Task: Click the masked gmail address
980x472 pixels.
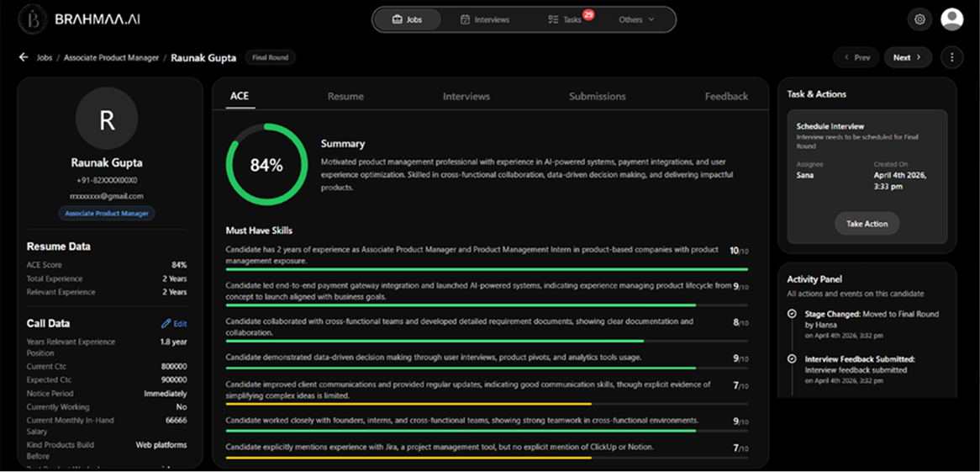Action: 107,196
